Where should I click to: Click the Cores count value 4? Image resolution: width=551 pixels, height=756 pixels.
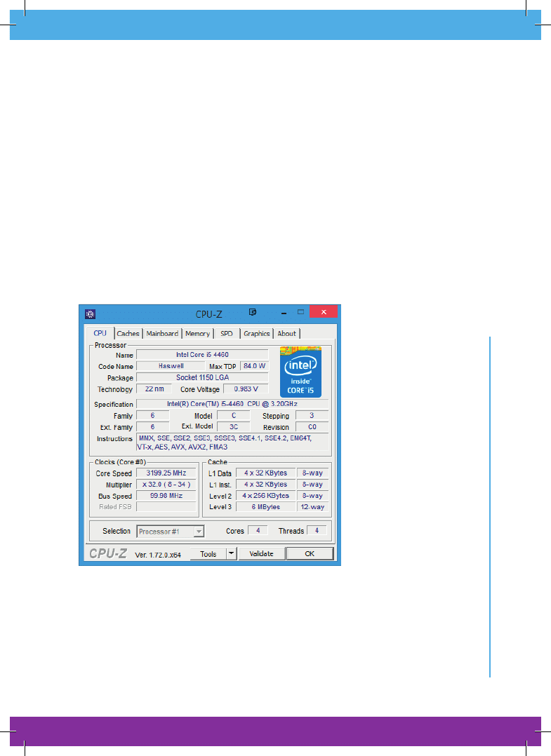pos(258,530)
